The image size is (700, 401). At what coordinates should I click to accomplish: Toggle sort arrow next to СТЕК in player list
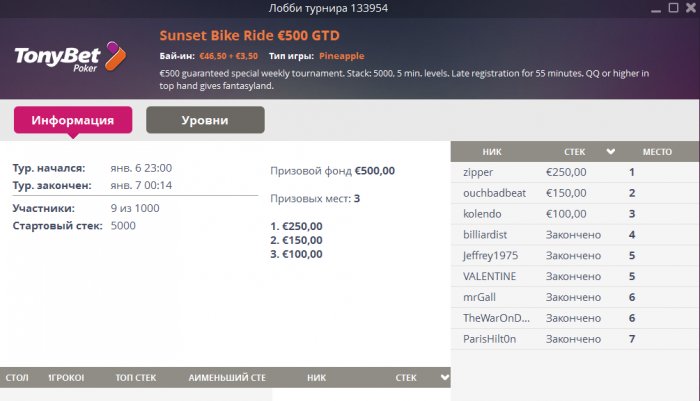(611, 152)
